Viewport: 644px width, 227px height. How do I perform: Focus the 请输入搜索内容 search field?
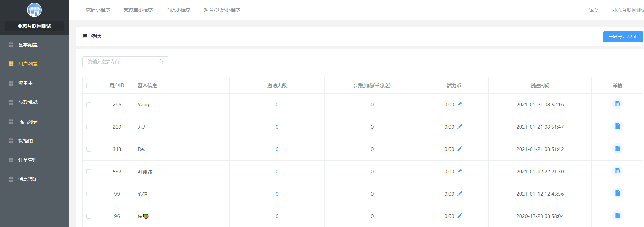(x=125, y=62)
